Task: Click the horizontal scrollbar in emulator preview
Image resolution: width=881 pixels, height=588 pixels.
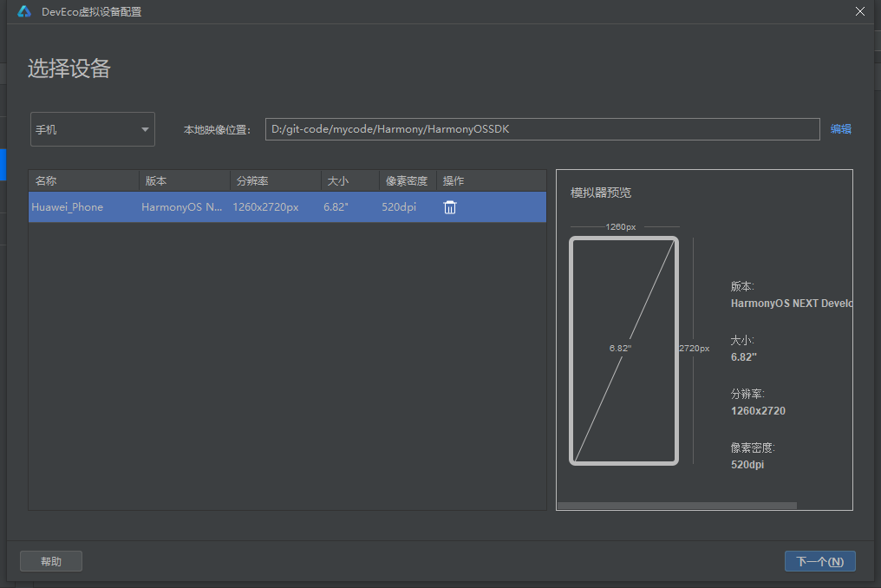Action: pyautogui.click(x=677, y=506)
